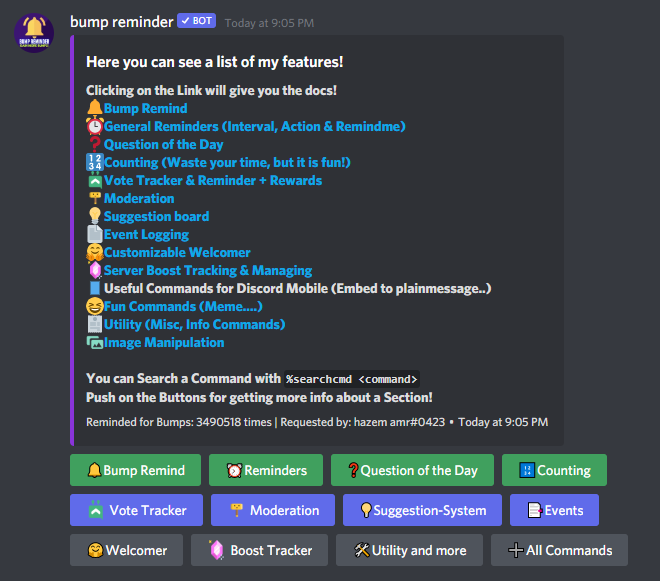Open the Event Logging docs link
This screenshot has height=581, width=660.
[x=146, y=234]
